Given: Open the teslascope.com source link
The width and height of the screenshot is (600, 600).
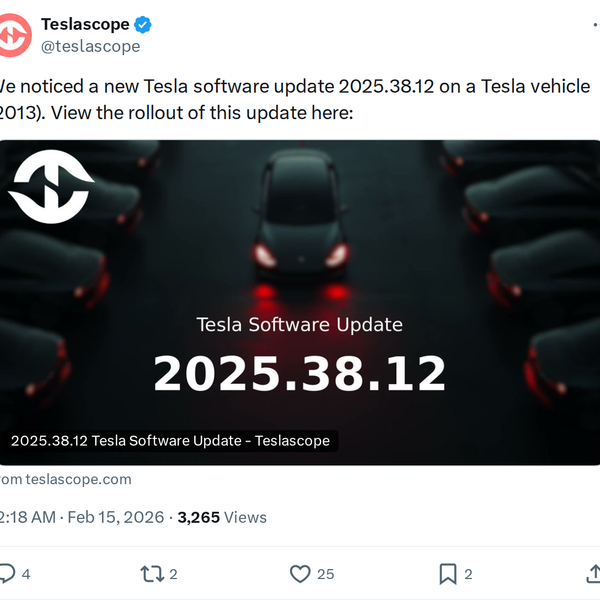Looking at the screenshot, I should tap(78, 479).
